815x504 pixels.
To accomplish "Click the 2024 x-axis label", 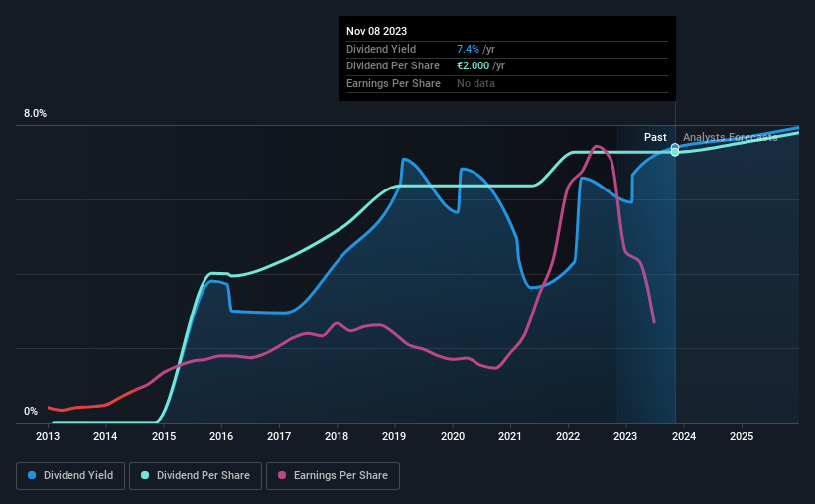I will [x=684, y=436].
